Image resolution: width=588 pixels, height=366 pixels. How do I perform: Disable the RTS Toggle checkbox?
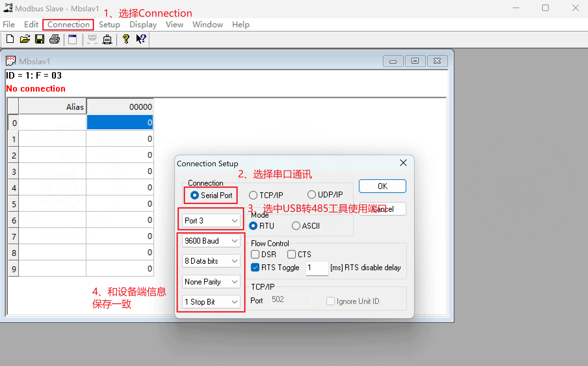(255, 268)
